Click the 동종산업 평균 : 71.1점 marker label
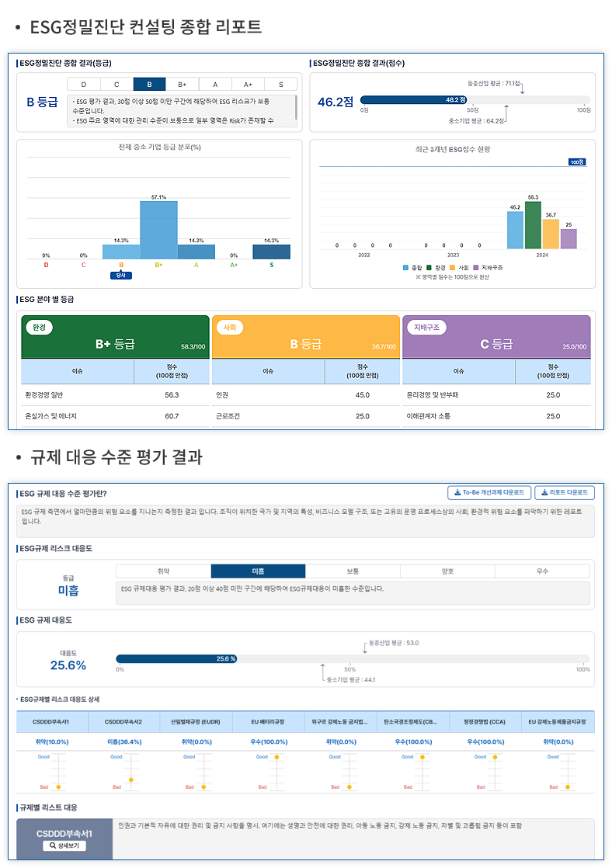The height and width of the screenshot is (868, 612). (494, 84)
